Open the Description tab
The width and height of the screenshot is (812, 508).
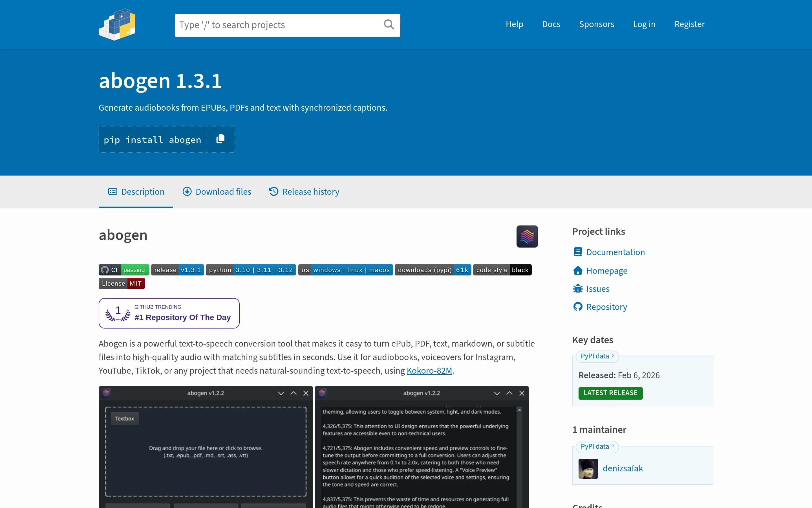(x=136, y=192)
